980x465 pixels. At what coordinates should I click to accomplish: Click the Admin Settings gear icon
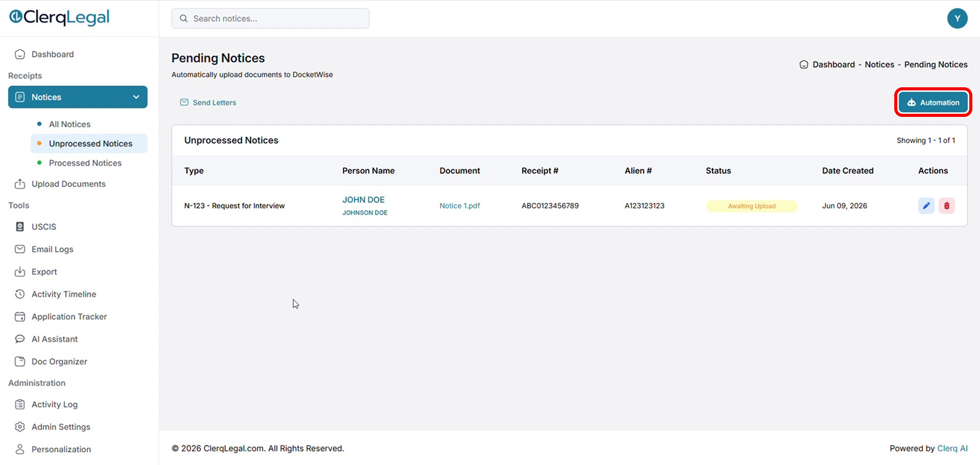tap(20, 427)
